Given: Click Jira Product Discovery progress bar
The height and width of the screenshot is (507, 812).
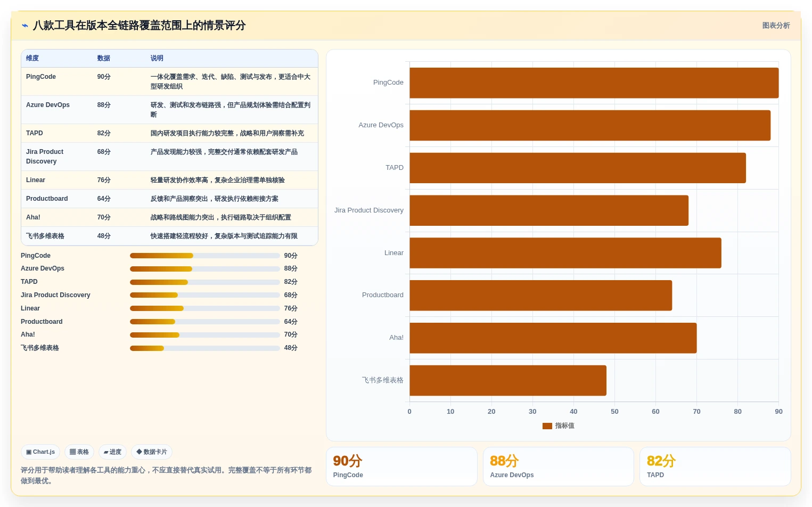Looking at the screenshot, I should click(205, 295).
